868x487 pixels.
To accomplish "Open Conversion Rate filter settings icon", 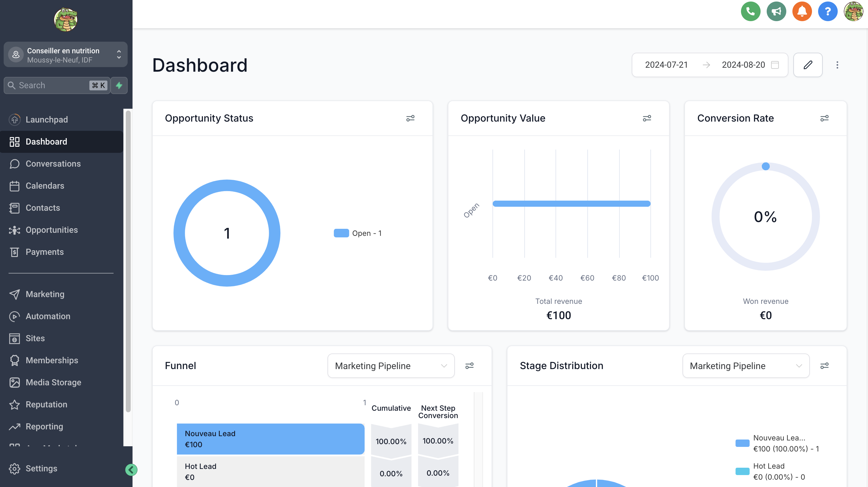I will (824, 118).
